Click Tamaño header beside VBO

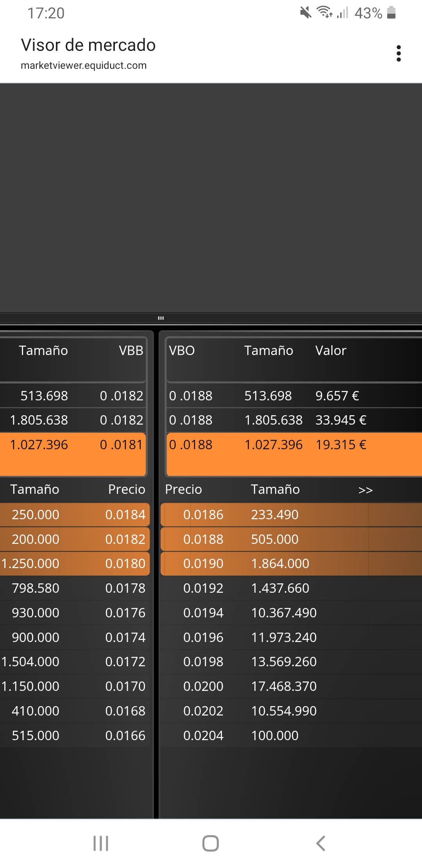(x=268, y=350)
